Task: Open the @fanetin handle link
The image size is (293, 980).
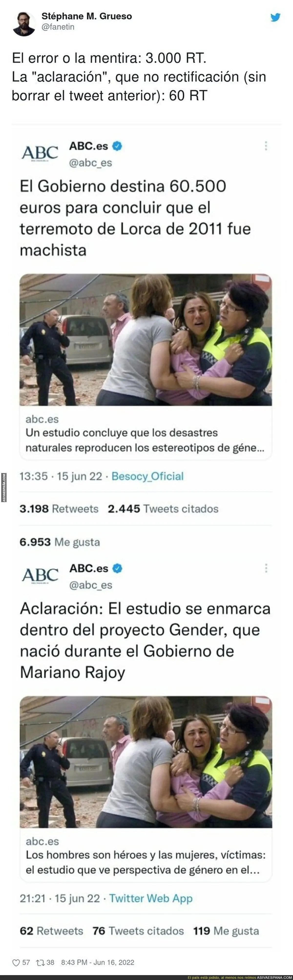Action: click(x=58, y=27)
